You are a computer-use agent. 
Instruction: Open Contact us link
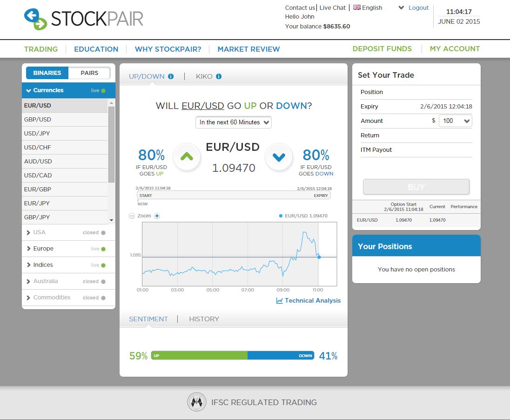tap(300, 7)
